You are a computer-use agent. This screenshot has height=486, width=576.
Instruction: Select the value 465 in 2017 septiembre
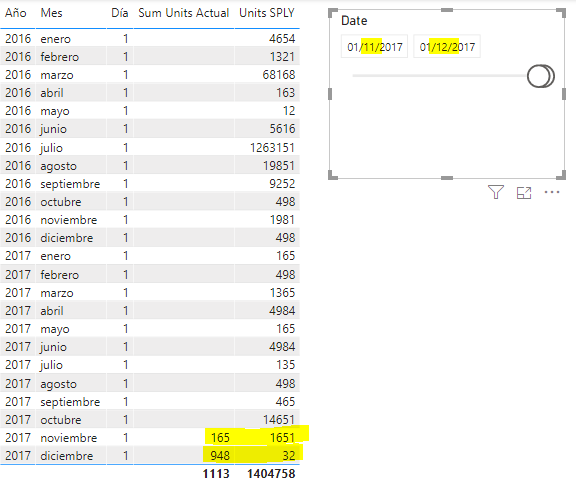coord(285,402)
